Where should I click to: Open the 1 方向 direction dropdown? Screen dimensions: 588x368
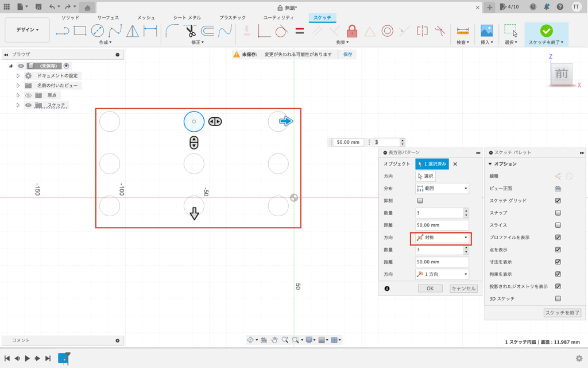tap(442, 274)
